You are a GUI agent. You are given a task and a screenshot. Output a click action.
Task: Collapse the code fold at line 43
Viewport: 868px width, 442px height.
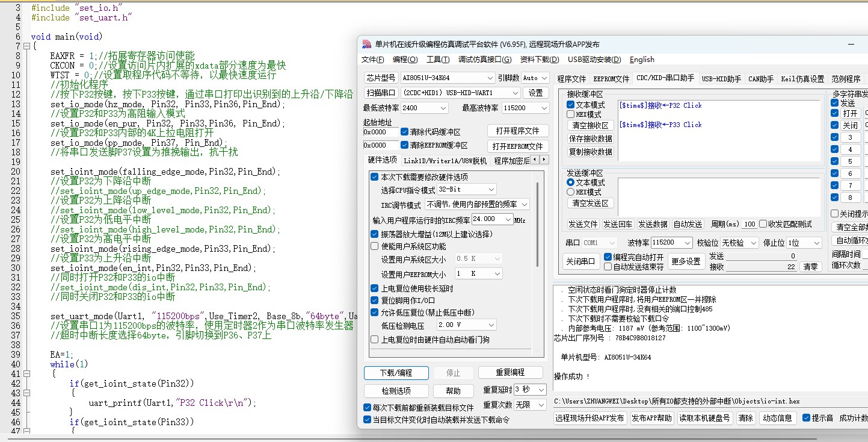coord(26,393)
